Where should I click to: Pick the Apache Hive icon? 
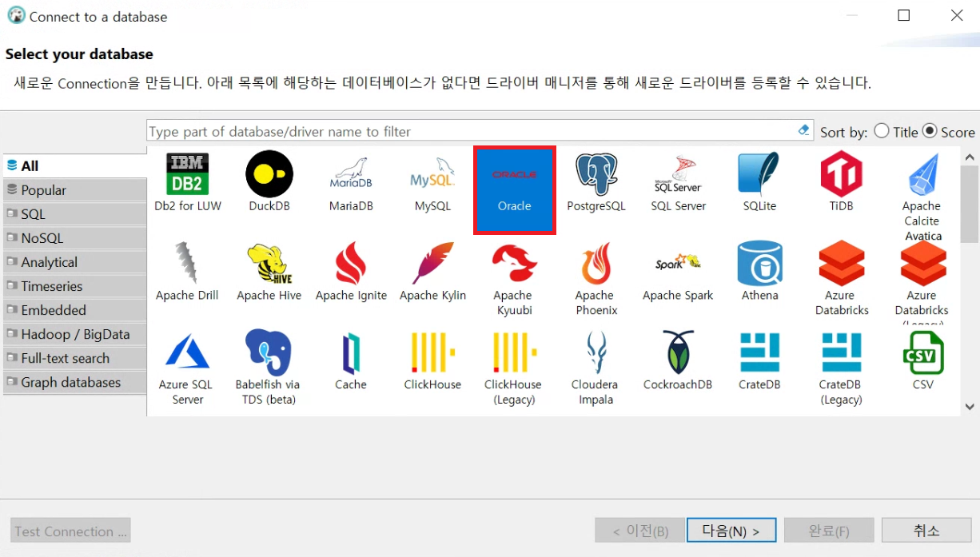269,273
